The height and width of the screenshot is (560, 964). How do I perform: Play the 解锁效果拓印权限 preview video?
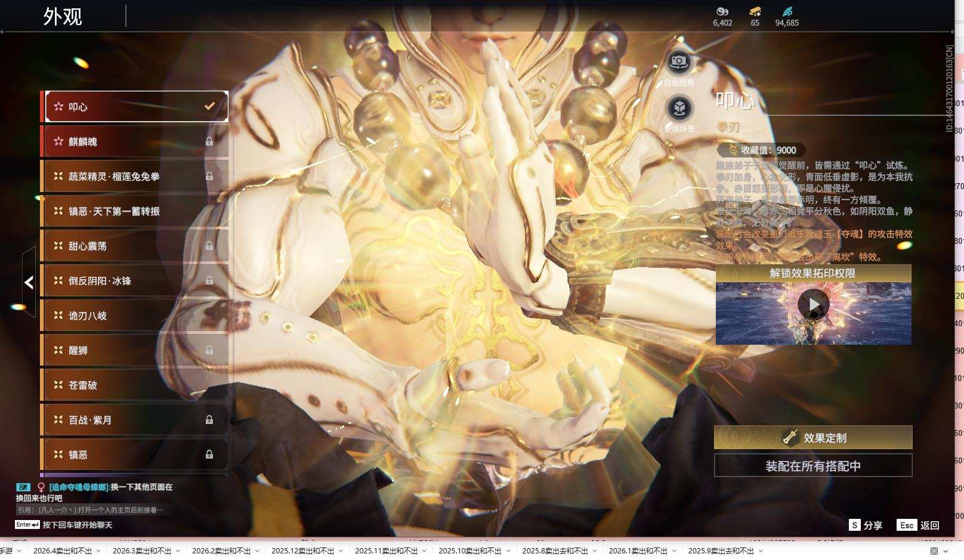point(813,305)
